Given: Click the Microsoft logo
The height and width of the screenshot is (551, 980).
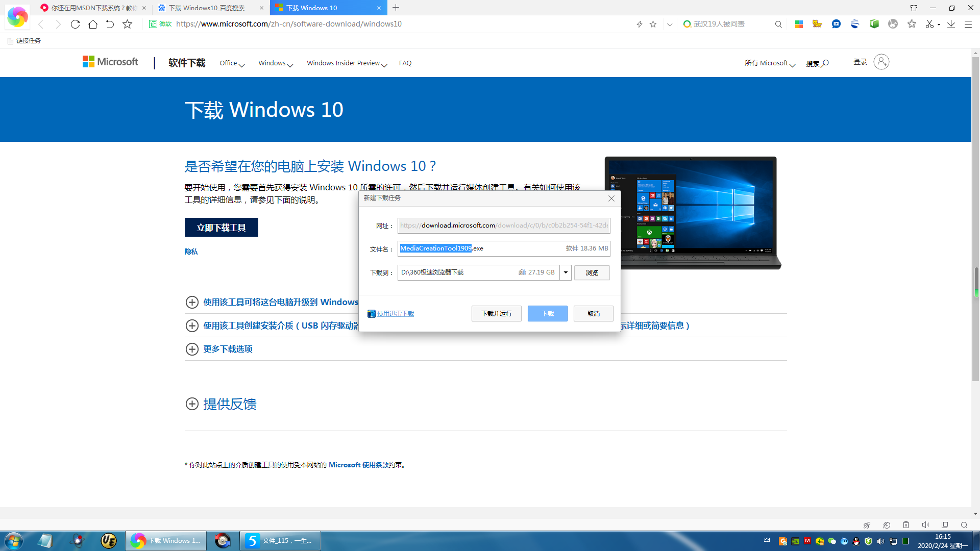Looking at the screenshot, I should pos(110,62).
